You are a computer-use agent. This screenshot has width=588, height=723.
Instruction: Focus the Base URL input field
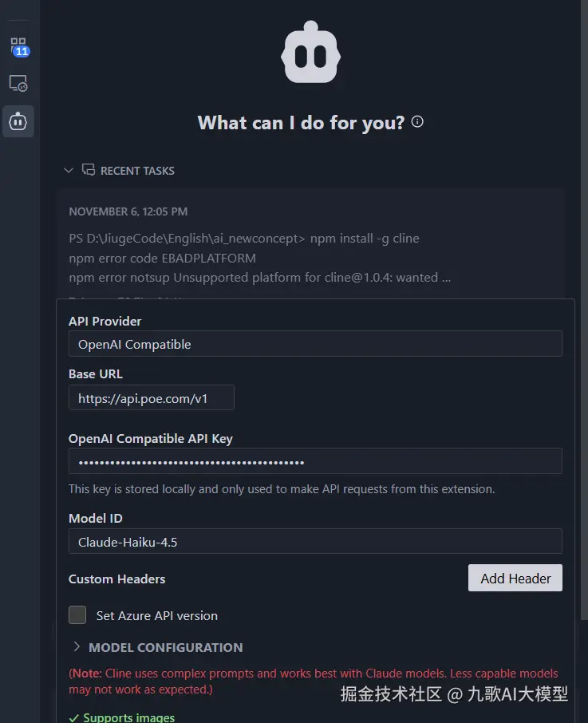point(152,397)
